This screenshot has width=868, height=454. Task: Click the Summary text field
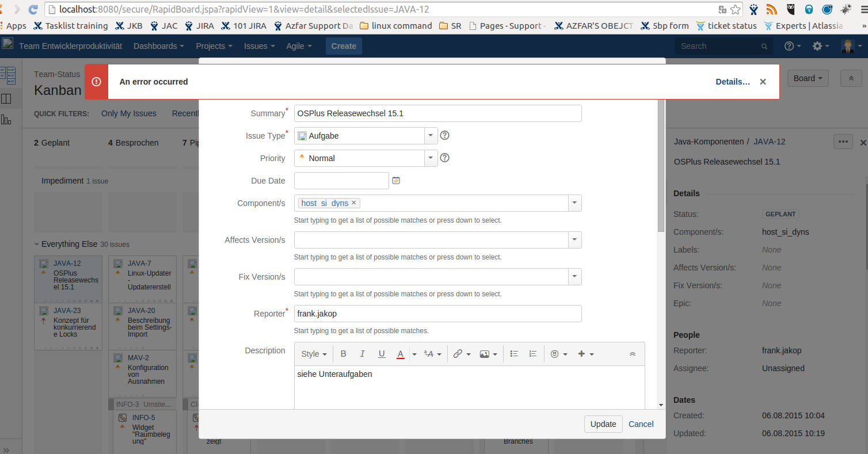(437, 113)
